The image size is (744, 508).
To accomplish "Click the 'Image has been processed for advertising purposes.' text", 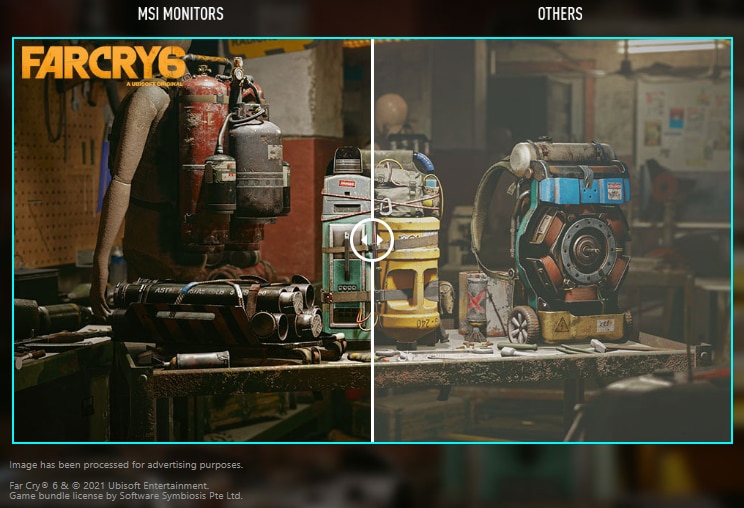I will (x=126, y=465).
